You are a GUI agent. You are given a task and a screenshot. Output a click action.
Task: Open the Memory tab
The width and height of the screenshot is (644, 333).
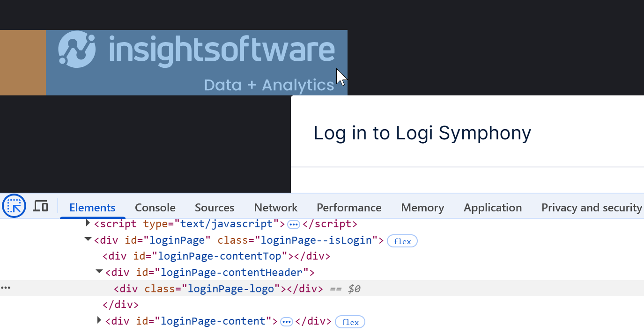(422, 207)
